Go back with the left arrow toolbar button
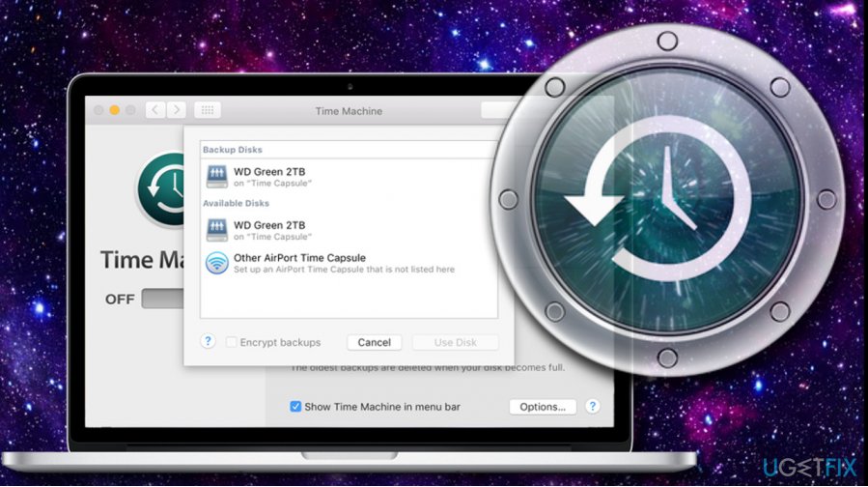 (155, 110)
